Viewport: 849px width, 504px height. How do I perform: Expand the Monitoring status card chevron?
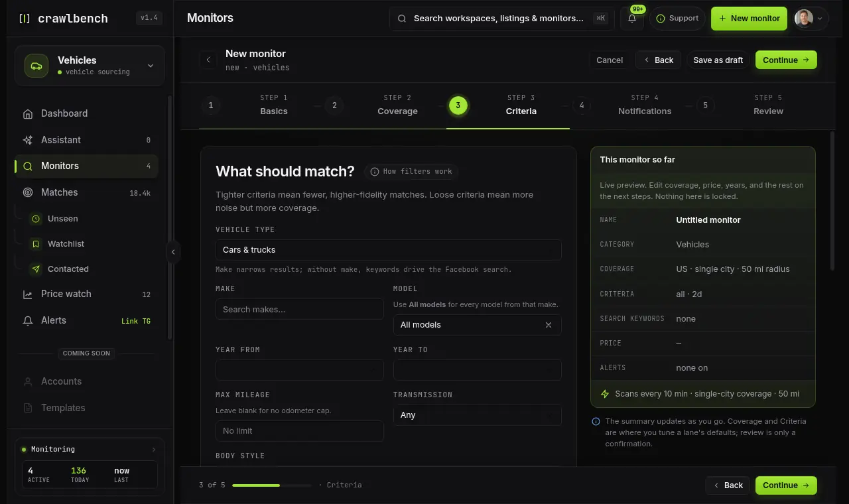[154, 450]
